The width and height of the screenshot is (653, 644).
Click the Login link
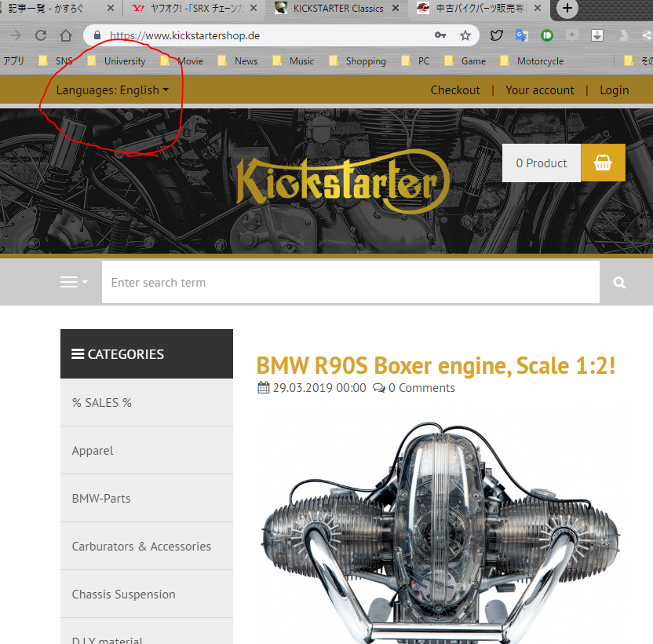pos(615,90)
